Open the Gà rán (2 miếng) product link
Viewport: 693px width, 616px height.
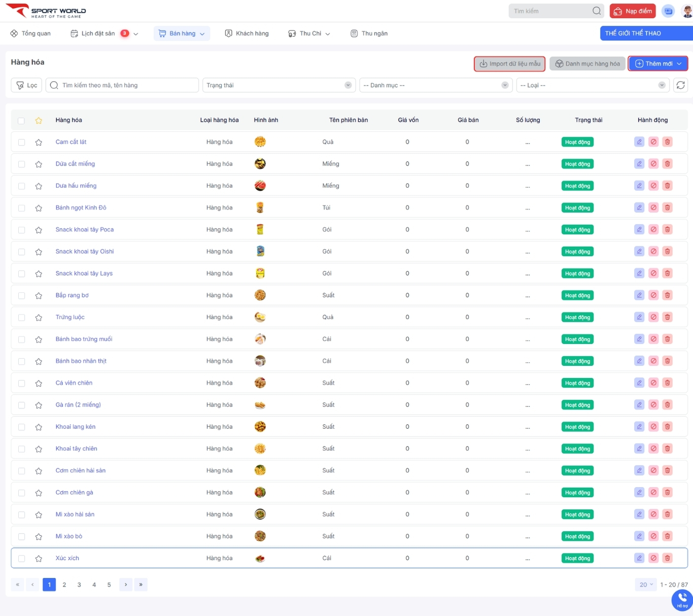(78, 405)
